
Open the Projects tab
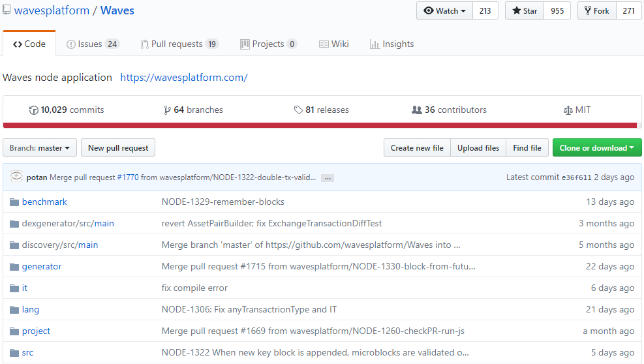tap(269, 44)
